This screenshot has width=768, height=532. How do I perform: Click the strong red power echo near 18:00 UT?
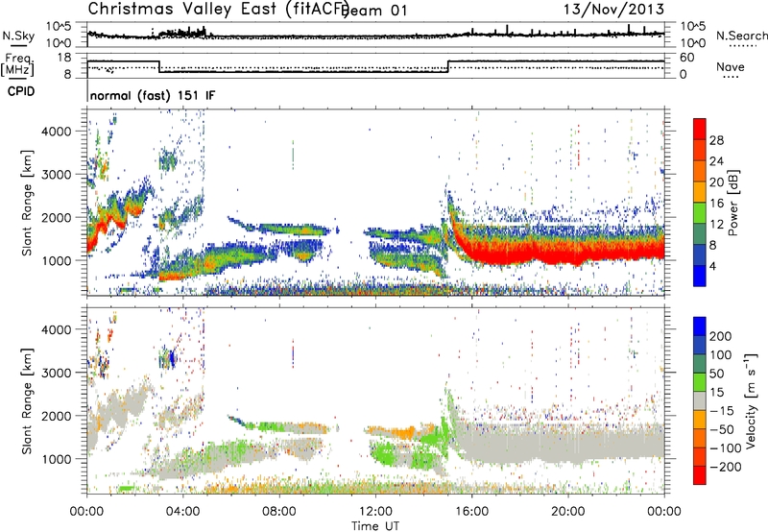point(520,253)
